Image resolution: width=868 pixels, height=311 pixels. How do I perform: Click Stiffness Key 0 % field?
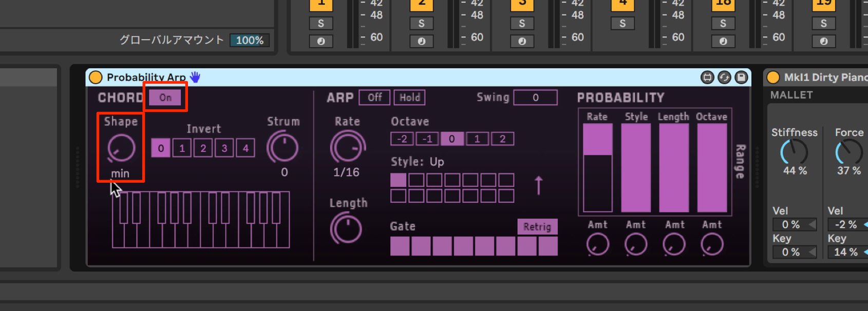click(x=795, y=252)
